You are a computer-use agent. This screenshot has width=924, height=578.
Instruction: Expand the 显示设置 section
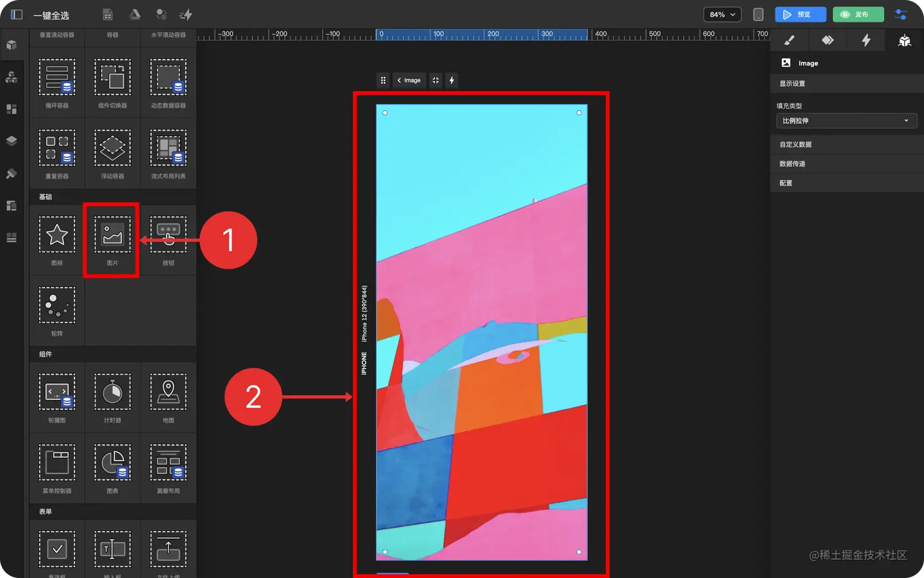click(847, 83)
